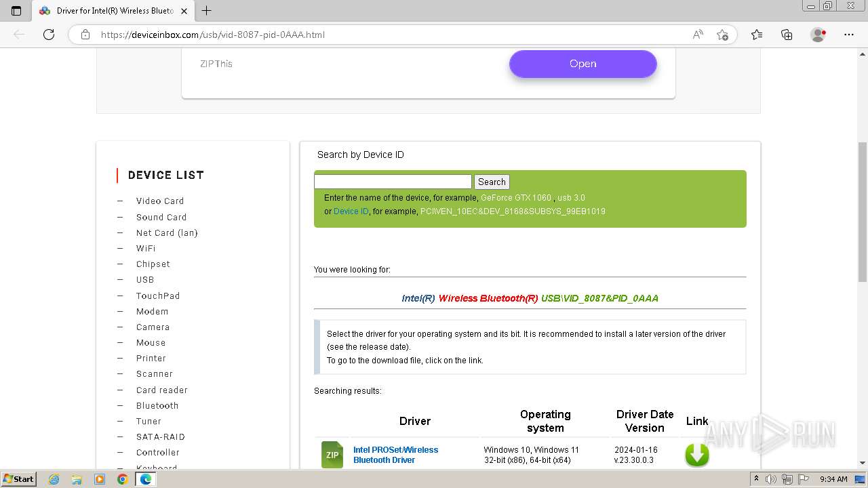
Task: Open Modem category
Action: click(152, 311)
